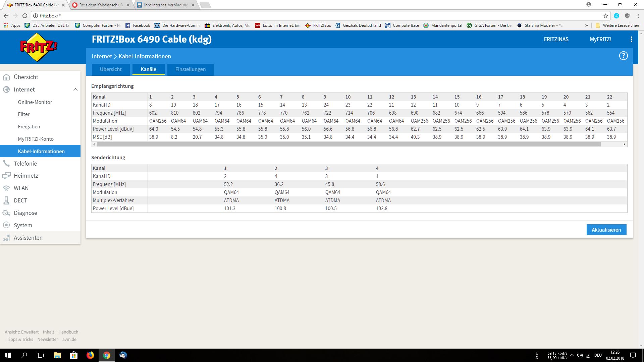
Task: Switch to the Übersicht tab
Action: pyautogui.click(x=111, y=69)
